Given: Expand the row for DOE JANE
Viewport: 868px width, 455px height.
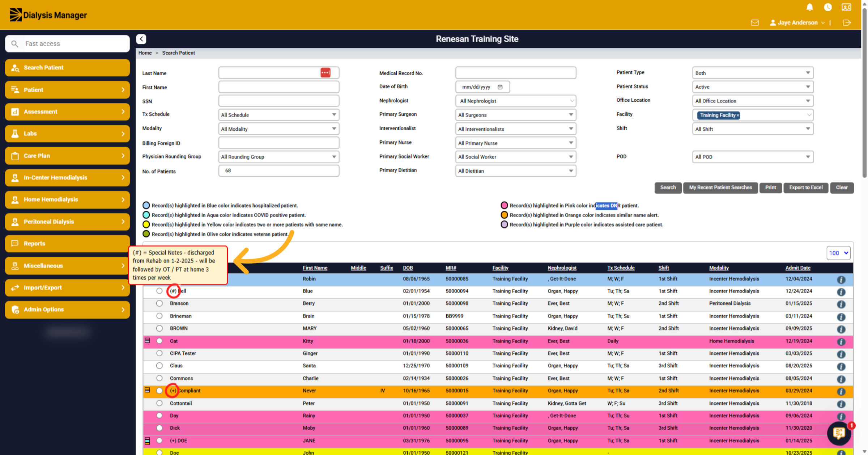Looking at the screenshot, I should [147, 441].
